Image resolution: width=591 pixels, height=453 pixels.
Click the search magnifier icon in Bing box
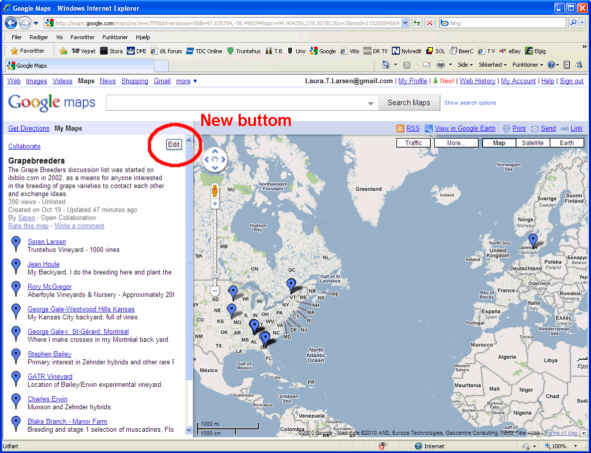click(x=573, y=23)
